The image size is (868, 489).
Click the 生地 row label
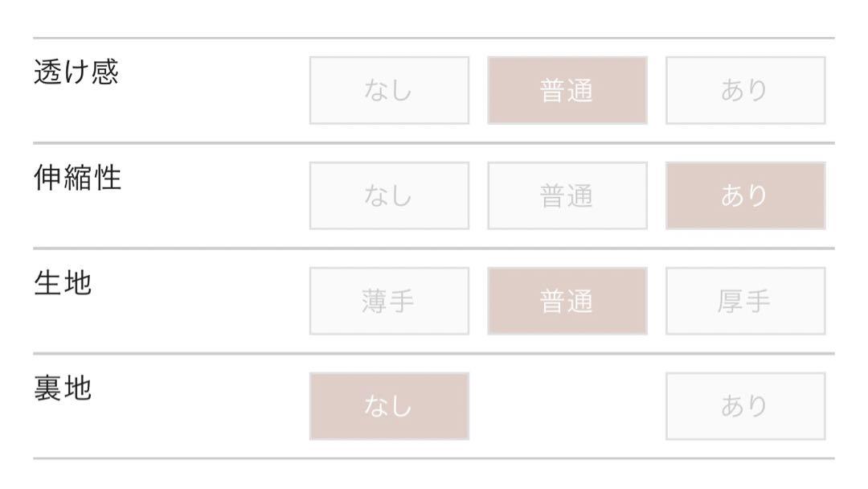point(63,282)
